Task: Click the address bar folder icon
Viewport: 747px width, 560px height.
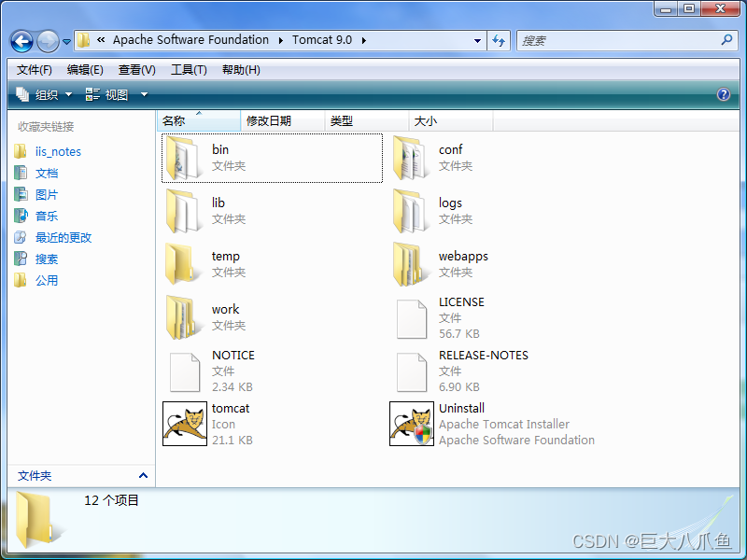Action: (x=83, y=40)
